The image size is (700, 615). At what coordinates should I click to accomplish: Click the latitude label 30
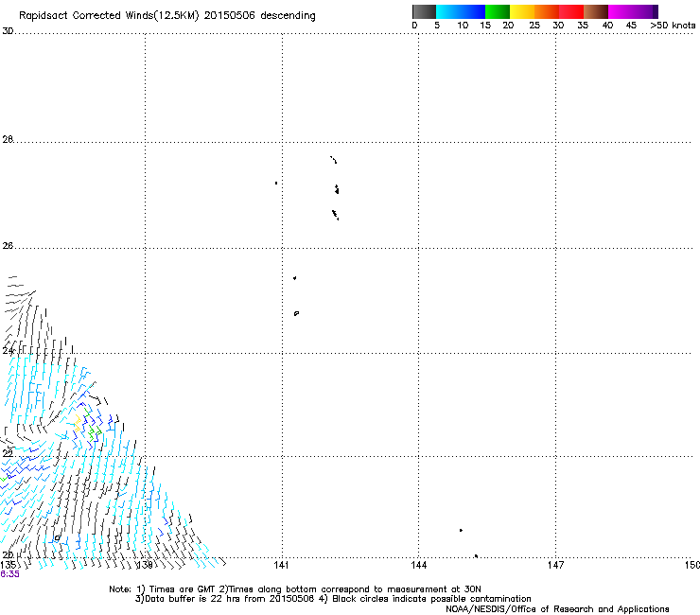[8, 31]
